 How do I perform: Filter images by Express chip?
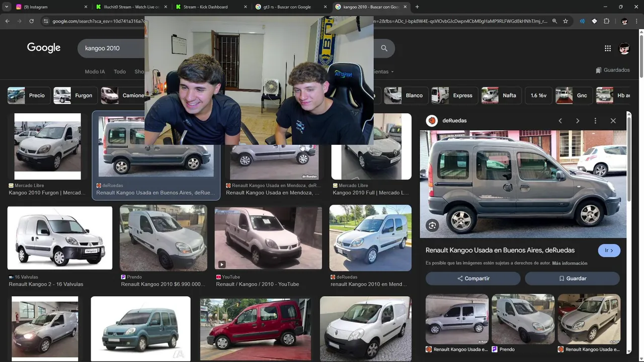click(454, 96)
